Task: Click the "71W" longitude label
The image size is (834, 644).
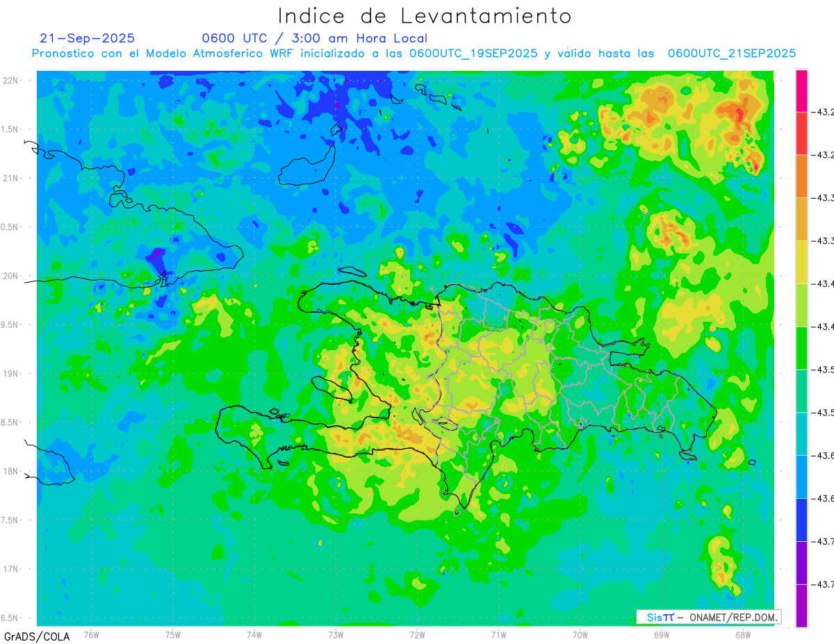Action: pos(498,634)
